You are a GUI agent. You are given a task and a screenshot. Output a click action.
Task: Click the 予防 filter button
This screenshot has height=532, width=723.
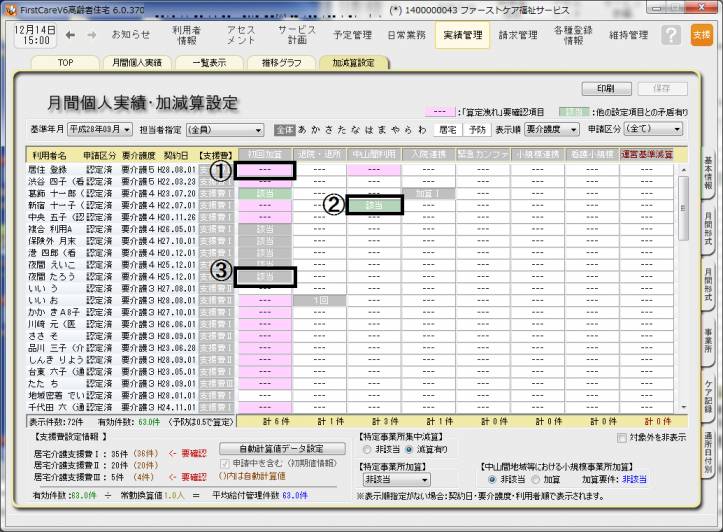click(x=477, y=129)
